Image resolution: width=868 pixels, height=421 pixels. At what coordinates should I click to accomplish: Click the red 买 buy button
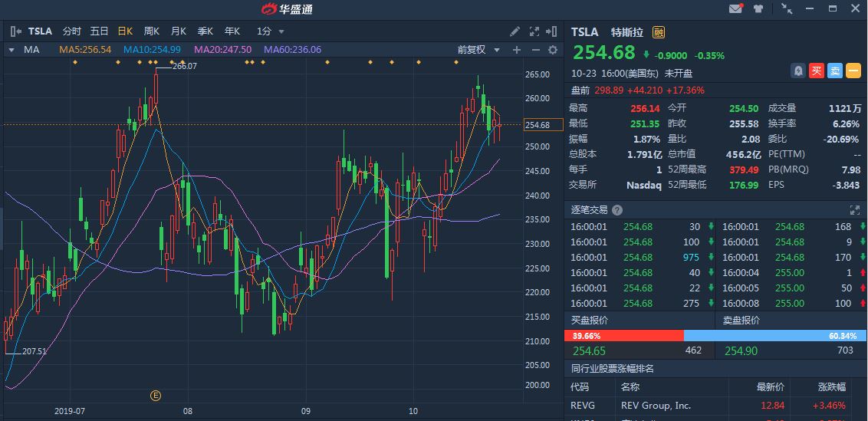[x=817, y=71]
